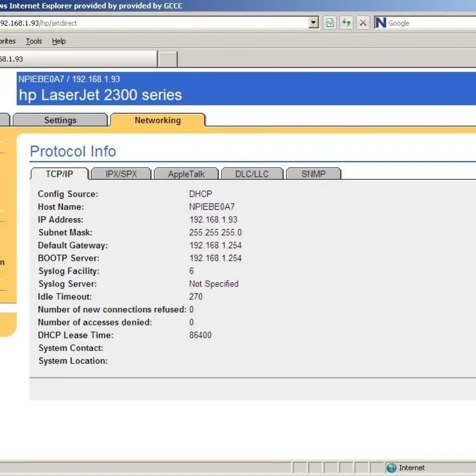This screenshot has height=476, width=476.
Task: Click the NPIEBE0A7 / 192.168.1.93 header text
Action: click(x=69, y=79)
